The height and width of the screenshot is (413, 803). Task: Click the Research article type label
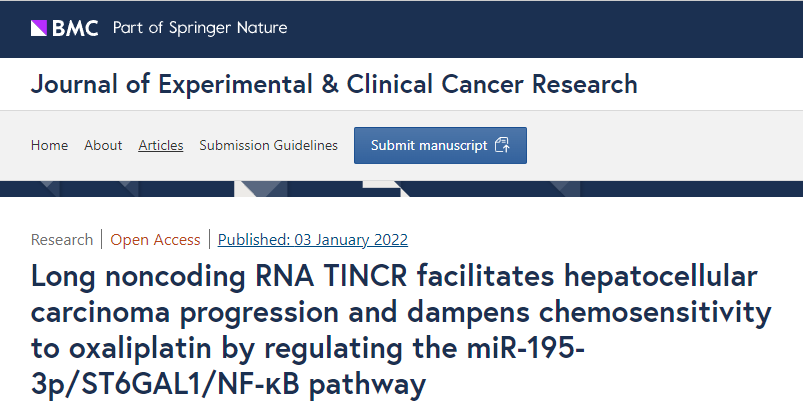tap(62, 239)
